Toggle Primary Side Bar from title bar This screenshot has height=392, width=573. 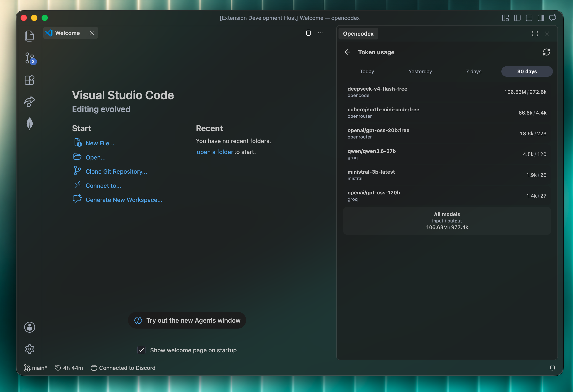coord(517,18)
